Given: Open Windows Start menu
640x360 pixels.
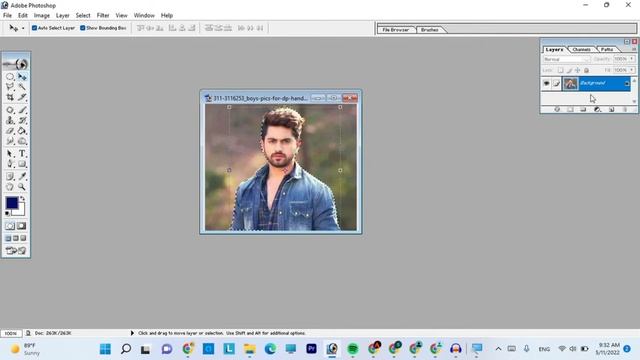Looking at the screenshot, I should coord(105,349).
